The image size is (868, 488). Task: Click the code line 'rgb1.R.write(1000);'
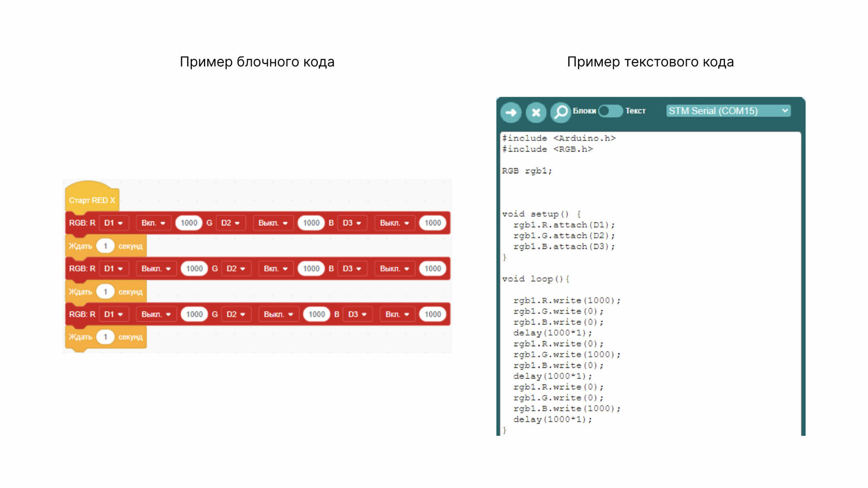pos(567,301)
